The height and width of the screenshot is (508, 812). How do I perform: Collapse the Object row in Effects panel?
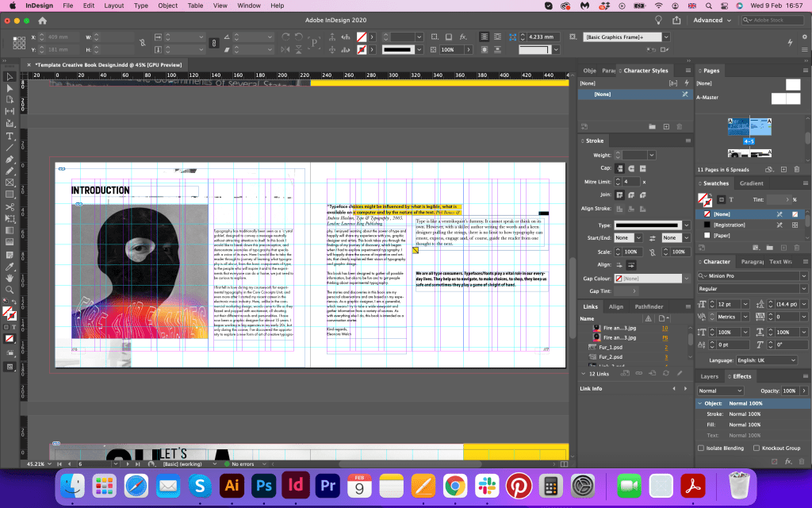[x=699, y=403]
